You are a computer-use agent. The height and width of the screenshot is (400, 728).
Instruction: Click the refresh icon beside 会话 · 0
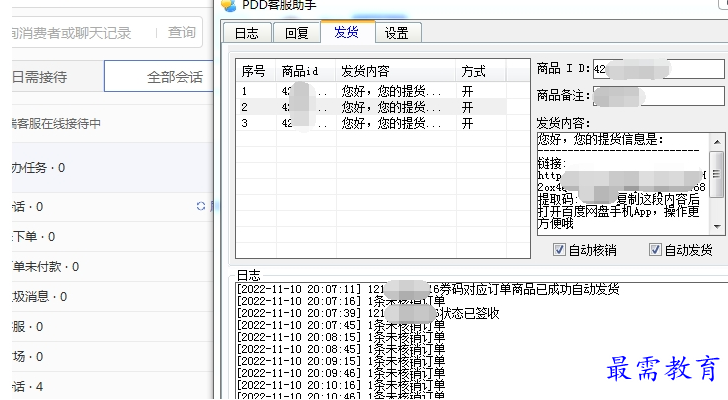click(201, 206)
